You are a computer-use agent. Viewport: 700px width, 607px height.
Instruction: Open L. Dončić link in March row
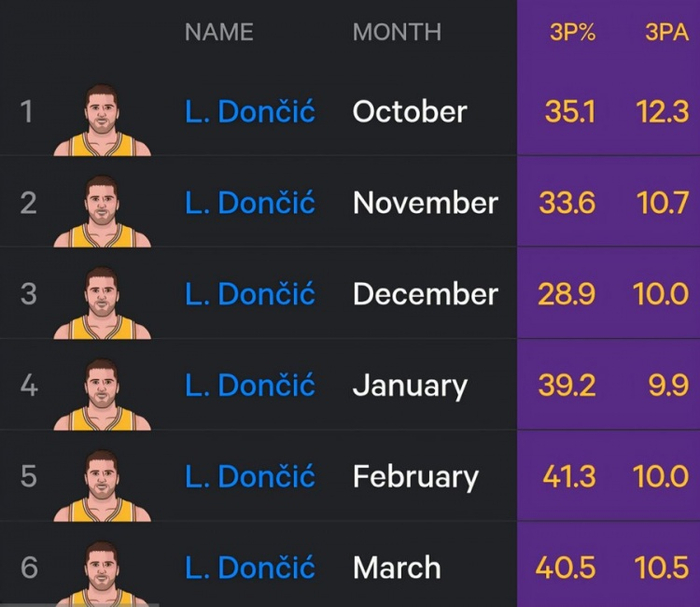coord(250,568)
